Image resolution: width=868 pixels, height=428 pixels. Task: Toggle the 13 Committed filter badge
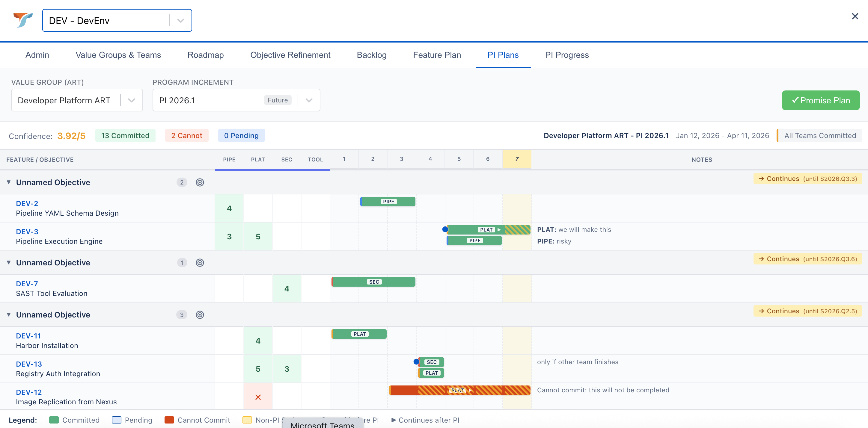125,135
